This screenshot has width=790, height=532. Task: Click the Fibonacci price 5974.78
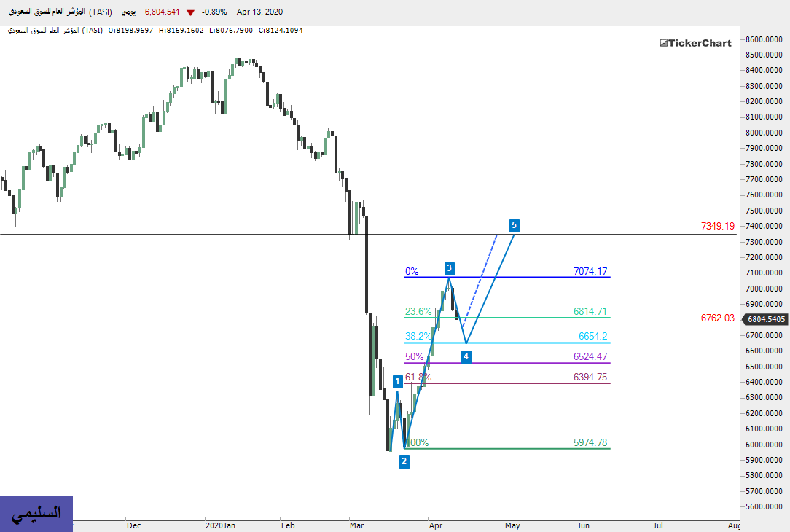(590, 442)
